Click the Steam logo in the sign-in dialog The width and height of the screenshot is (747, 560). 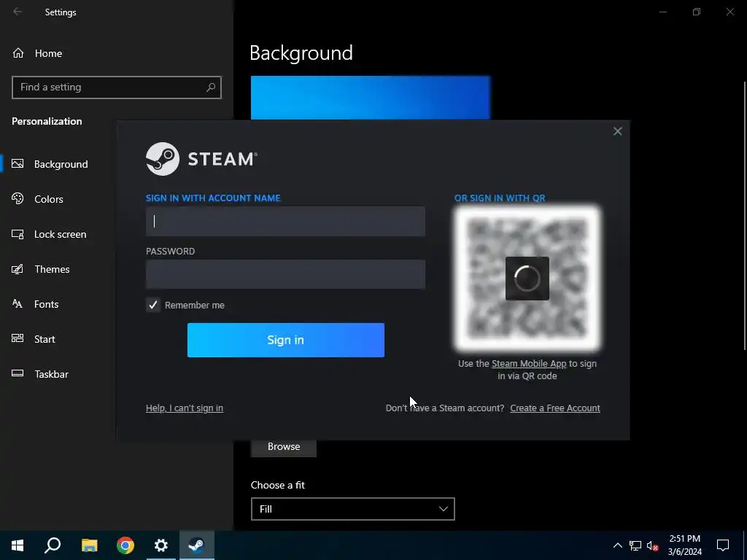coord(201,159)
